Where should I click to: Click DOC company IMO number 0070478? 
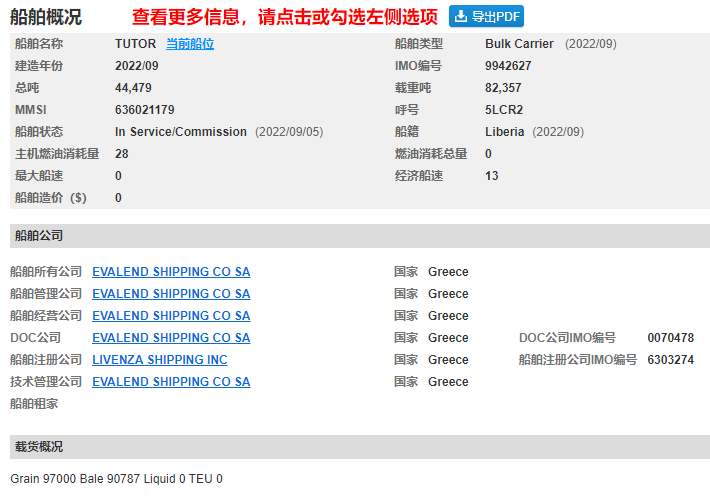(670, 338)
